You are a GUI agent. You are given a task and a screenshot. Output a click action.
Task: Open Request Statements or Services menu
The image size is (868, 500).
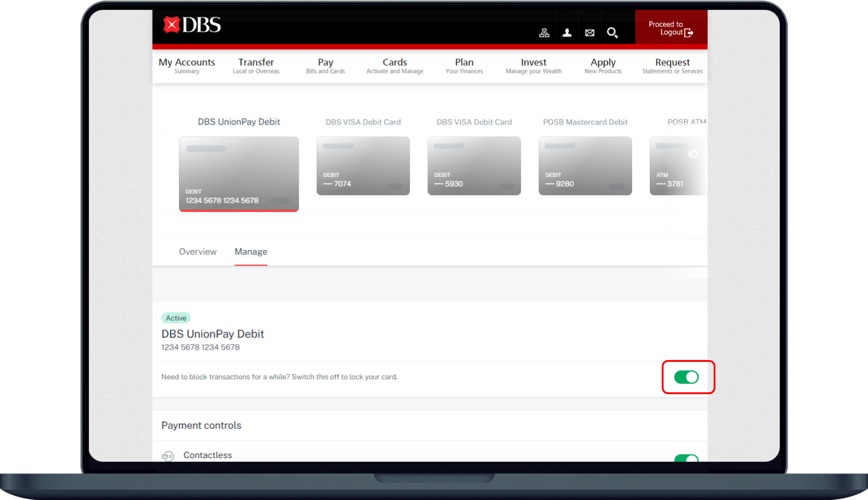pyautogui.click(x=672, y=66)
